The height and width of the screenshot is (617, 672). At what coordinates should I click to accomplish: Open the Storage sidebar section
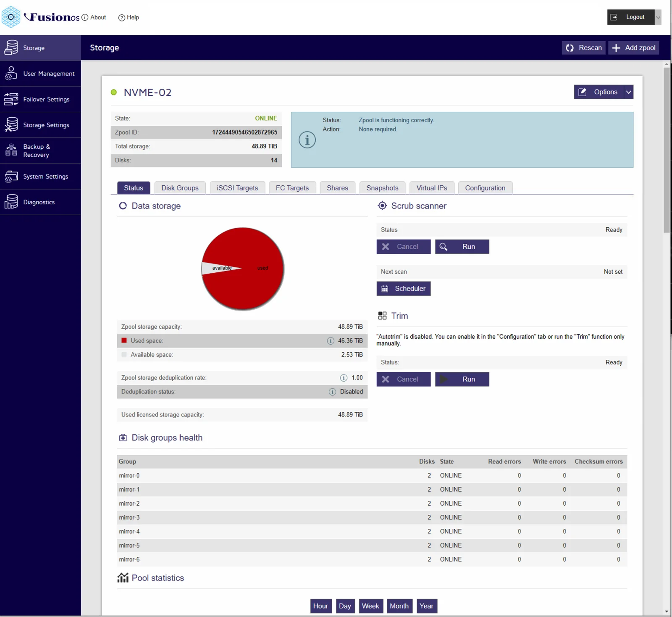click(x=40, y=48)
